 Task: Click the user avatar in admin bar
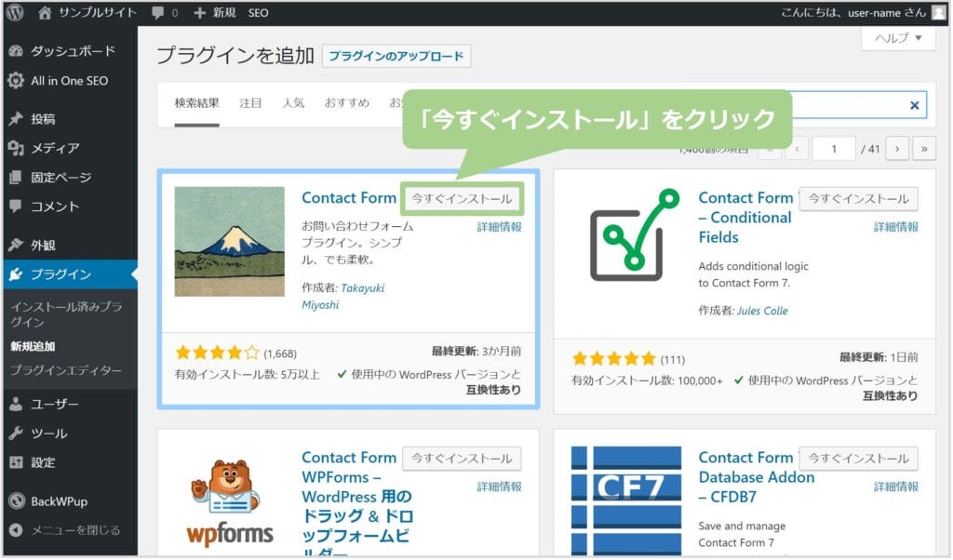[939, 13]
